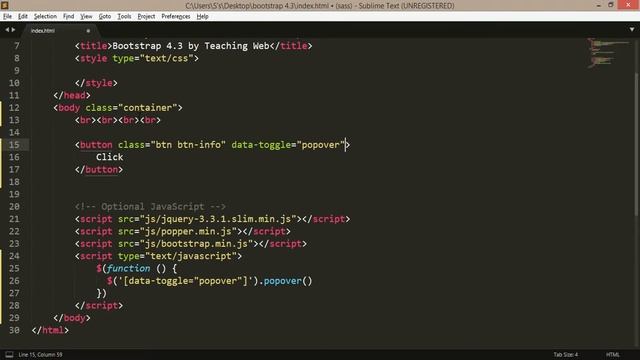The height and width of the screenshot is (360, 640).
Task: Click data-toggle attribute on line 15
Action: click(x=261, y=145)
